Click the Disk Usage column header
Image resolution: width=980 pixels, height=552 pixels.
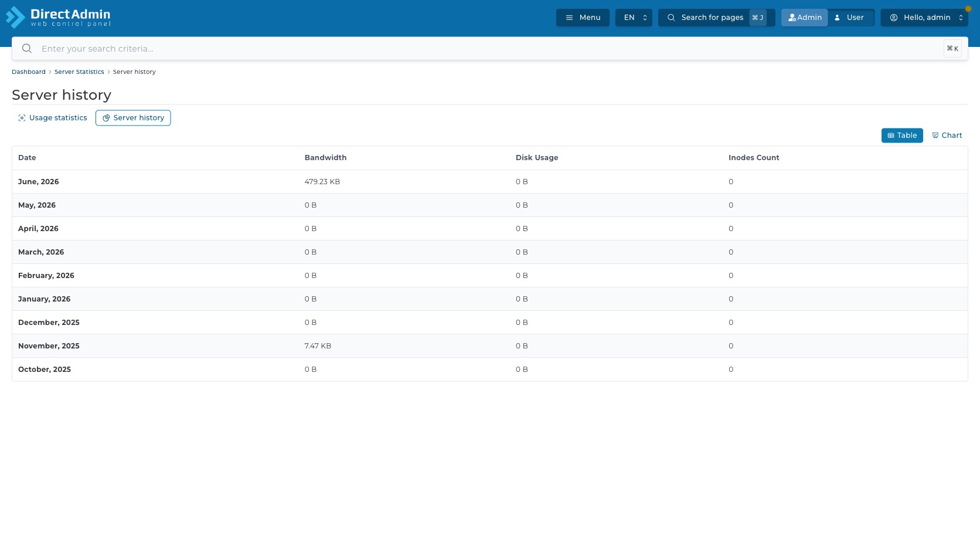point(537,158)
